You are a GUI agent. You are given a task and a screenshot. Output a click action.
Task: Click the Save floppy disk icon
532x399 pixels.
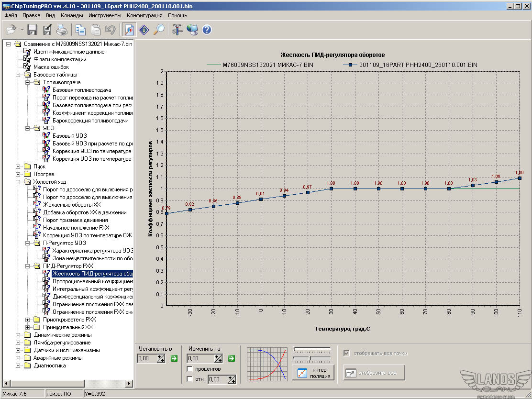32,30
